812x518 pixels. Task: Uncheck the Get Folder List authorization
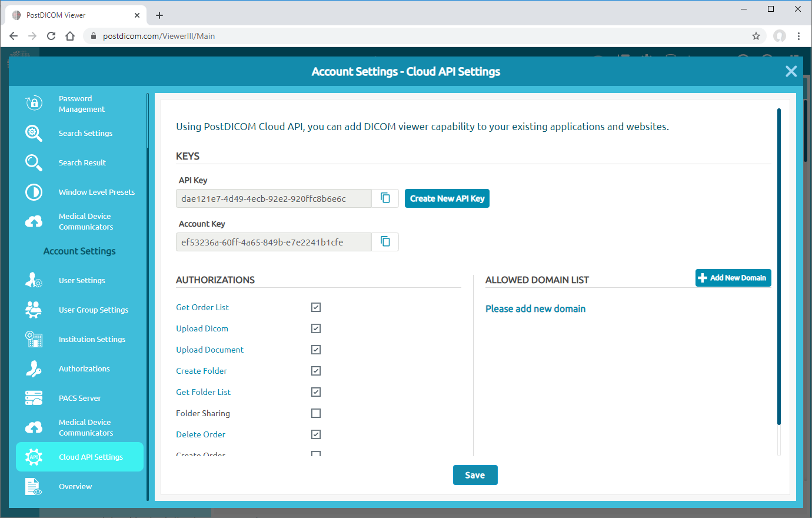point(316,392)
